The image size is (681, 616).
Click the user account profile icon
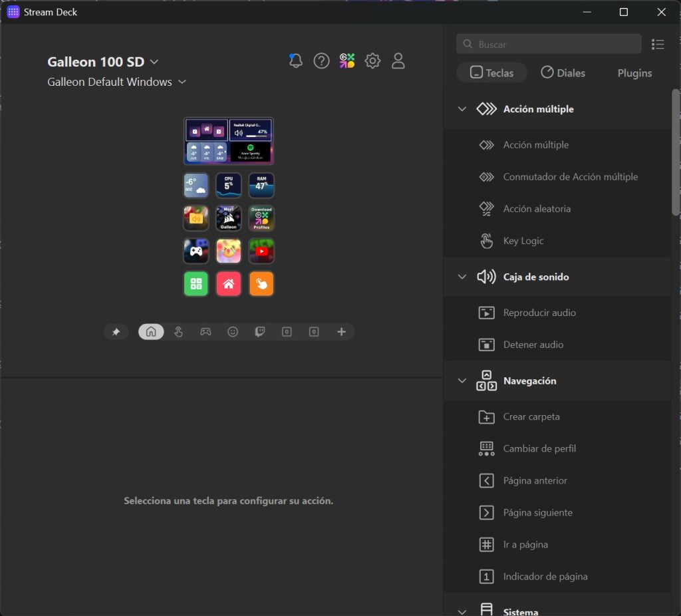click(398, 61)
